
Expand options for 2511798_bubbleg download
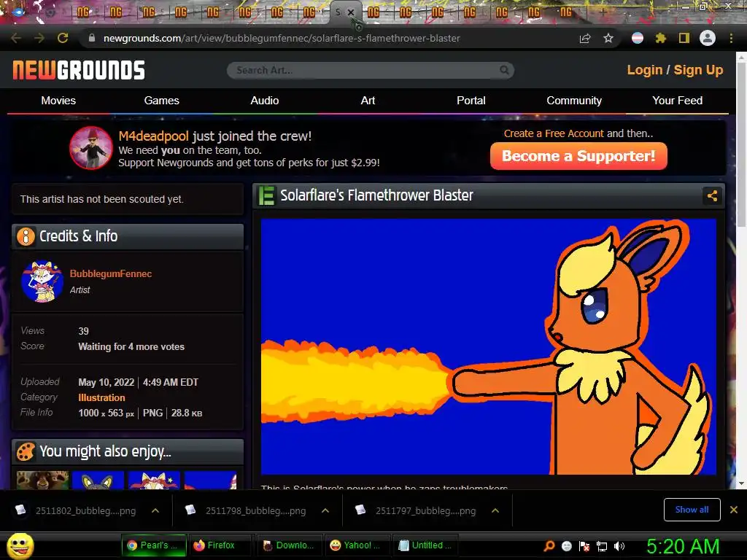pos(325,510)
